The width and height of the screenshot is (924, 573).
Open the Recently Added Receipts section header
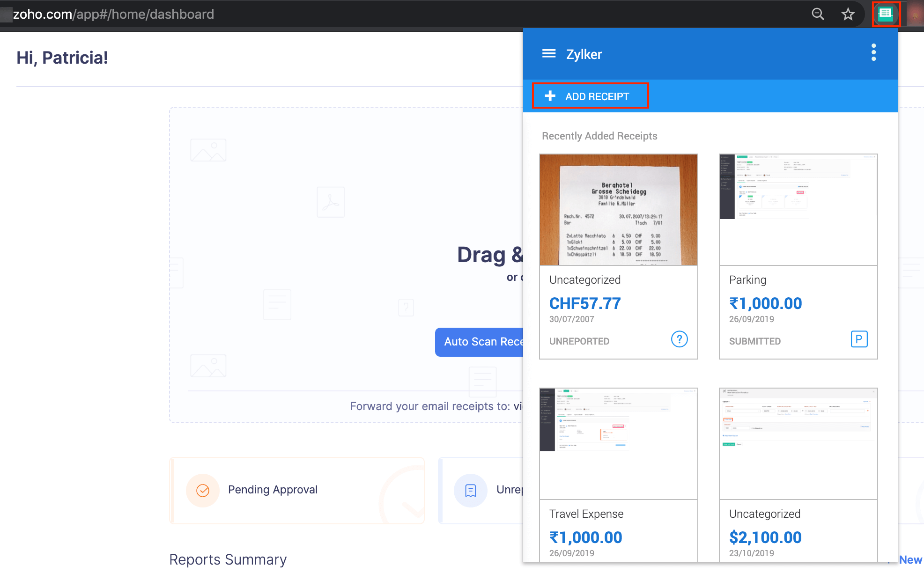pyautogui.click(x=599, y=136)
